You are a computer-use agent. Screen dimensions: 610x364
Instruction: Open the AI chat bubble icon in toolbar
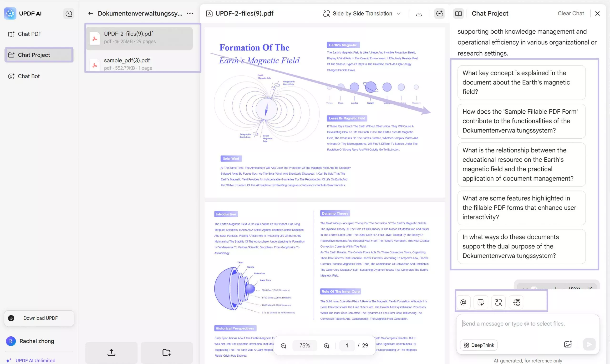(x=439, y=14)
